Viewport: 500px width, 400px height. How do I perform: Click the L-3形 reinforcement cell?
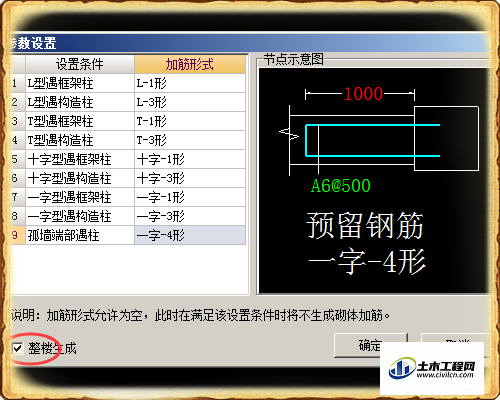(190, 102)
